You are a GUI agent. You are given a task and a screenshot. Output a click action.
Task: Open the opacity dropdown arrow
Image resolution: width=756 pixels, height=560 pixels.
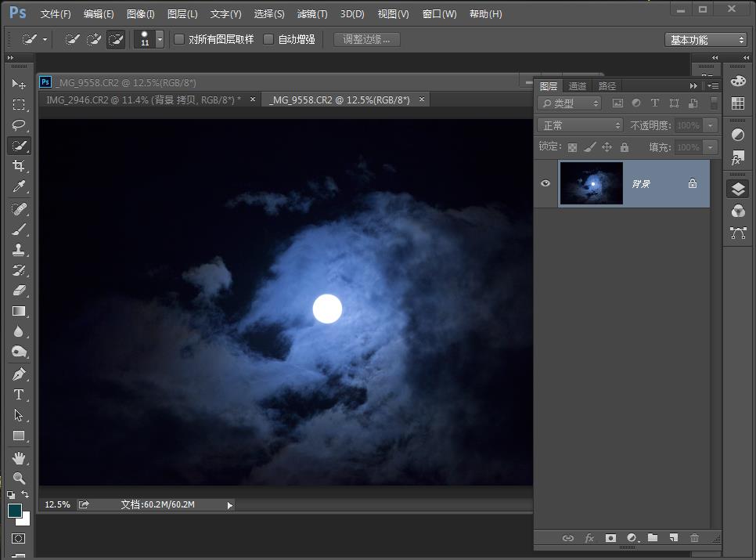(710, 125)
